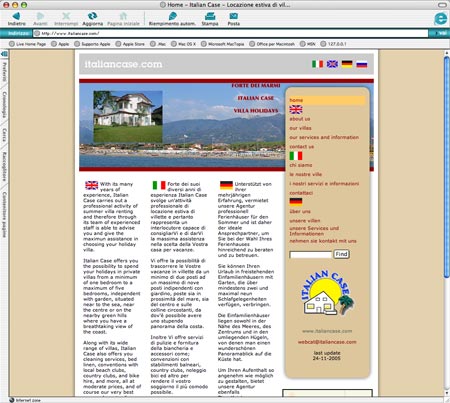Open the chi siamo menu link
The width and height of the screenshot is (450, 403).
(x=301, y=165)
